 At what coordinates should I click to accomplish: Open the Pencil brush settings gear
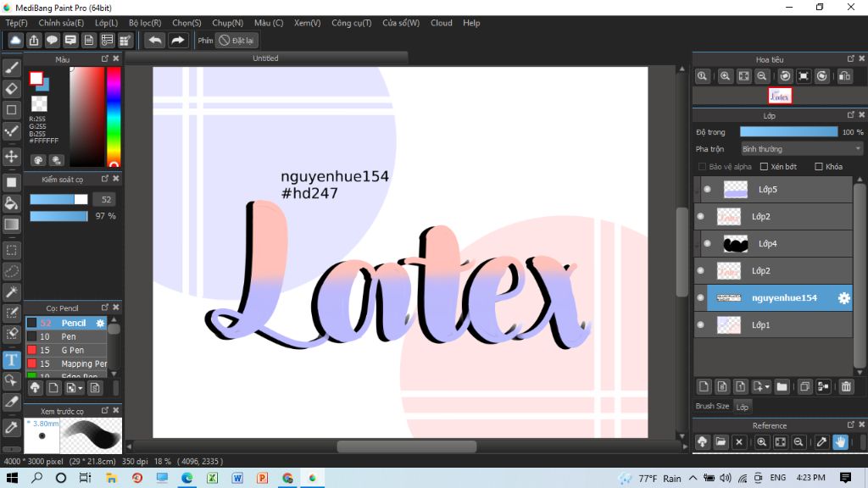tap(100, 323)
